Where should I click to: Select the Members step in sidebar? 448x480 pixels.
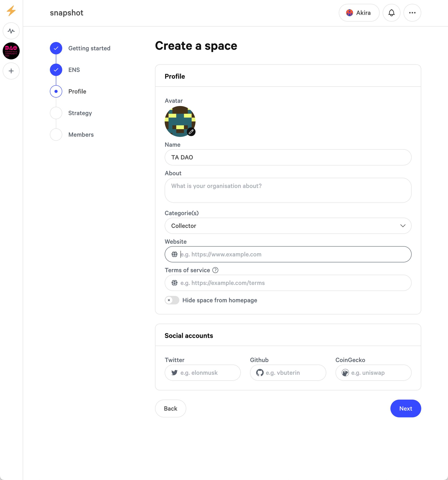pos(81,135)
